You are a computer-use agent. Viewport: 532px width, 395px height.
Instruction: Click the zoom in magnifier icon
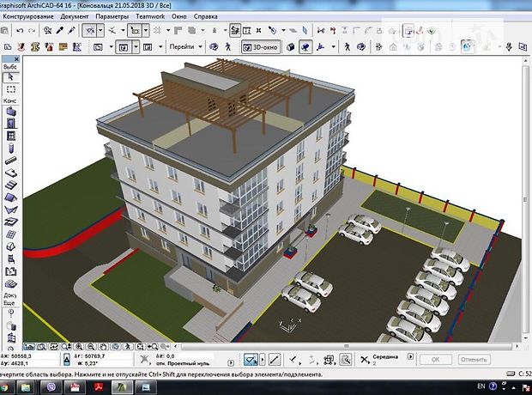pos(79,346)
